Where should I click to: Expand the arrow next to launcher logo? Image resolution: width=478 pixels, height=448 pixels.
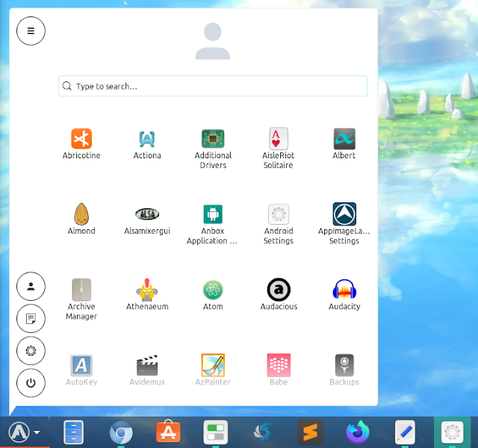coord(37,432)
